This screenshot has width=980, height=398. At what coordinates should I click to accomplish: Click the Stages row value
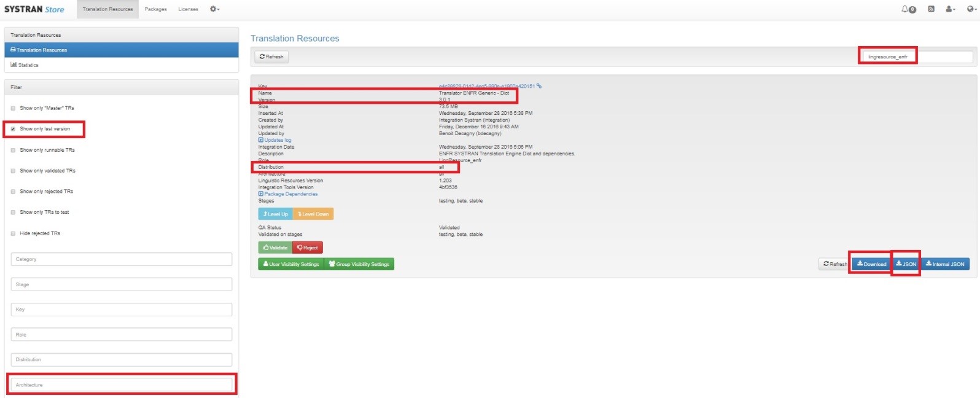[461, 201]
